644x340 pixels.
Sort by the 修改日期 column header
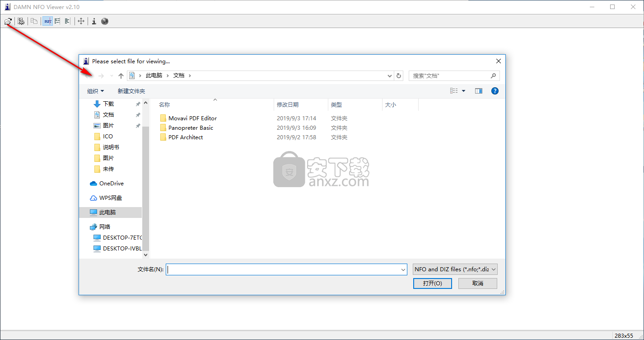point(288,104)
